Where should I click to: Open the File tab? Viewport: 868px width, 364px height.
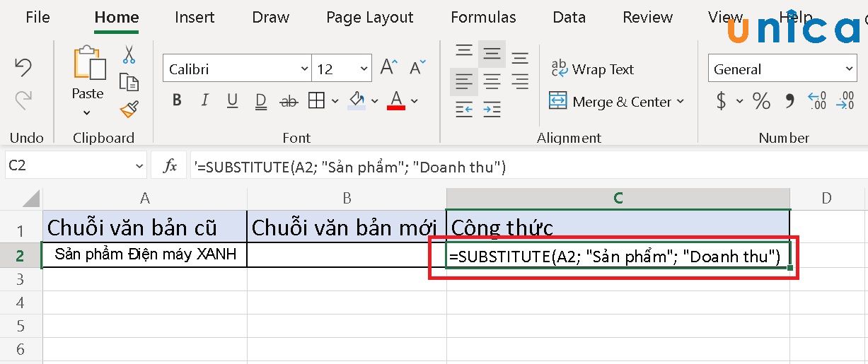pyautogui.click(x=37, y=18)
